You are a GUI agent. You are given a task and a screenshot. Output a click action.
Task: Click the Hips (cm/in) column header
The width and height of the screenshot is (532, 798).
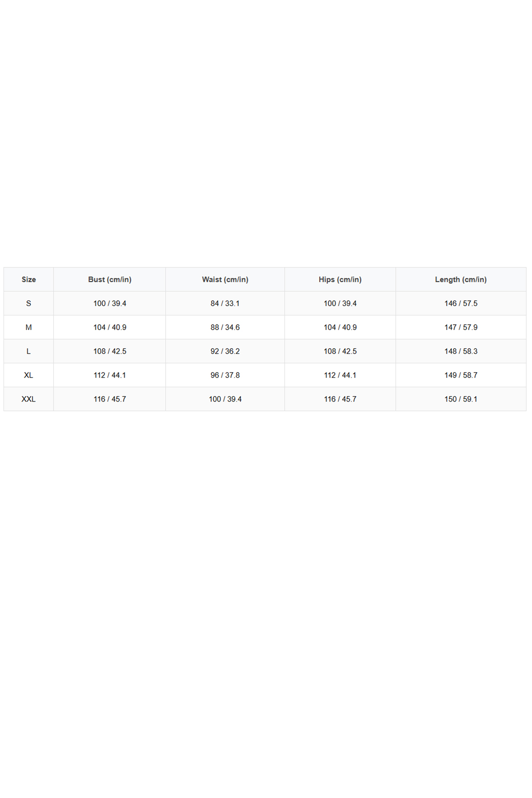(x=340, y=280)
